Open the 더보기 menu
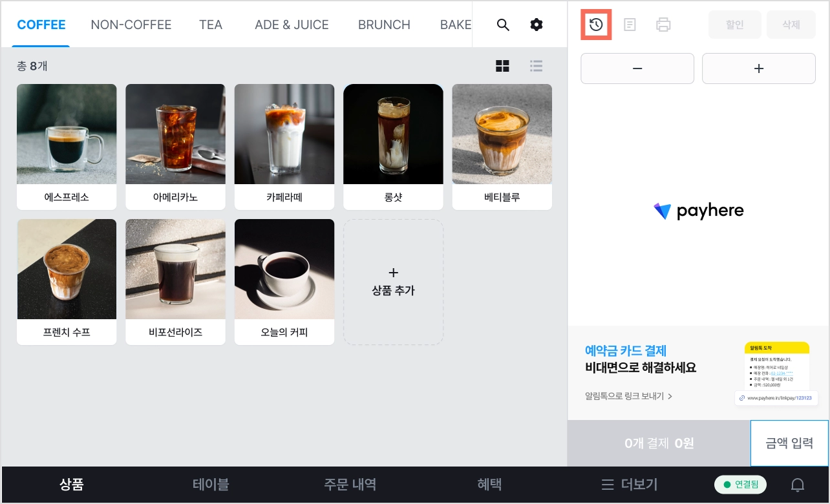 630,484
